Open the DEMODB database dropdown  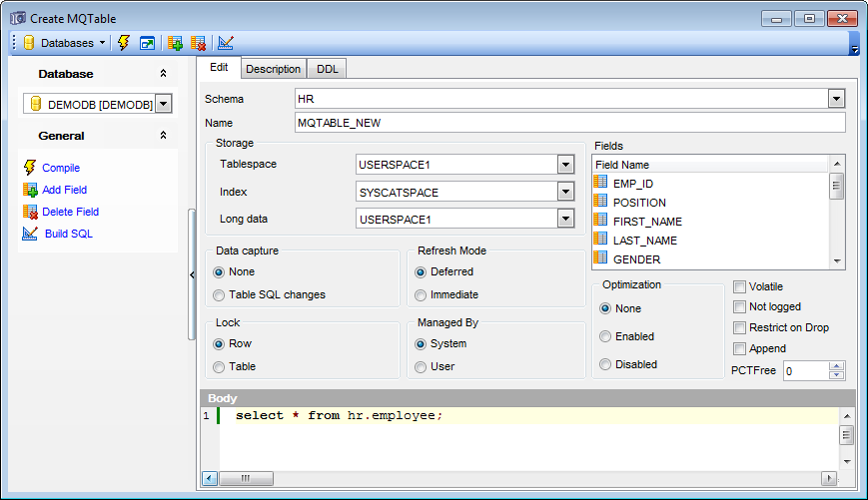coord(163,104)
